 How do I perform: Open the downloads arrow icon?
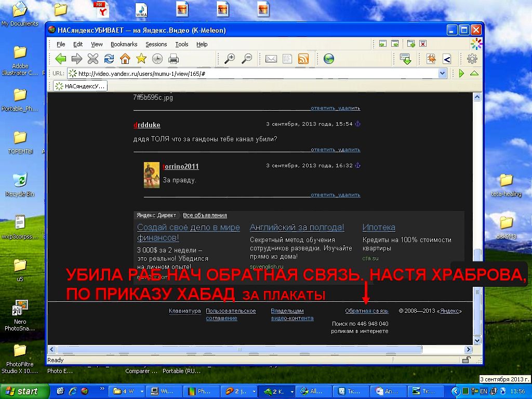point(405,59)
